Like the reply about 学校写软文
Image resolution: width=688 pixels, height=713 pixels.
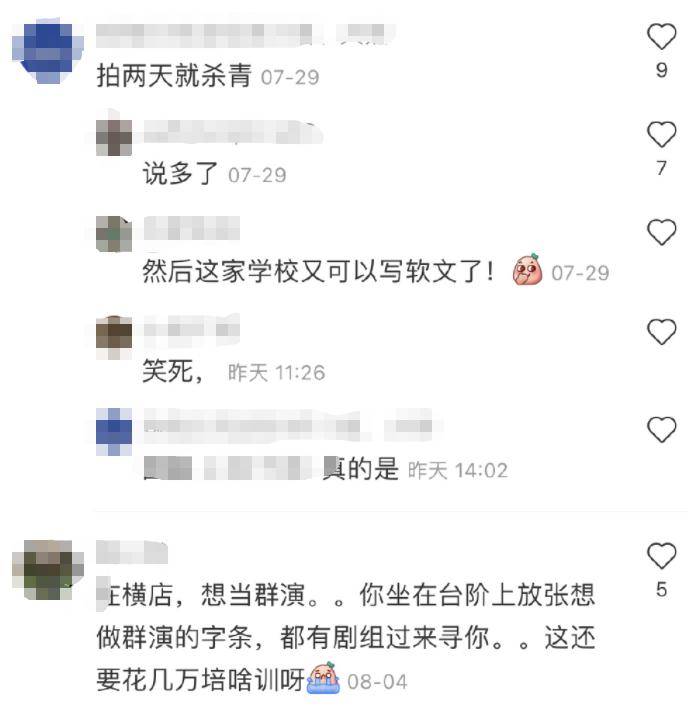click(x=661, y=232)
